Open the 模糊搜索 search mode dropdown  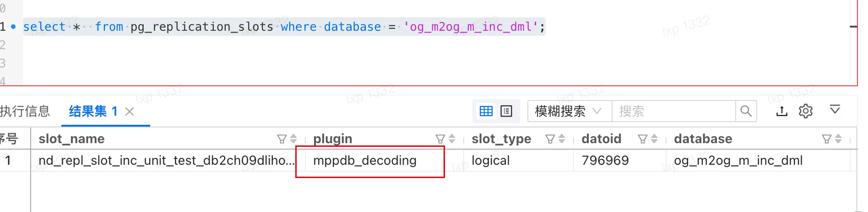tap(570, 111)
